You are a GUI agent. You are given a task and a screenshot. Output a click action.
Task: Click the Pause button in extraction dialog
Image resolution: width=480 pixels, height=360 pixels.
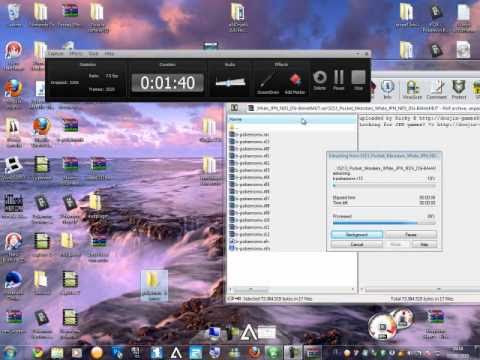click(x=411, y=235)
